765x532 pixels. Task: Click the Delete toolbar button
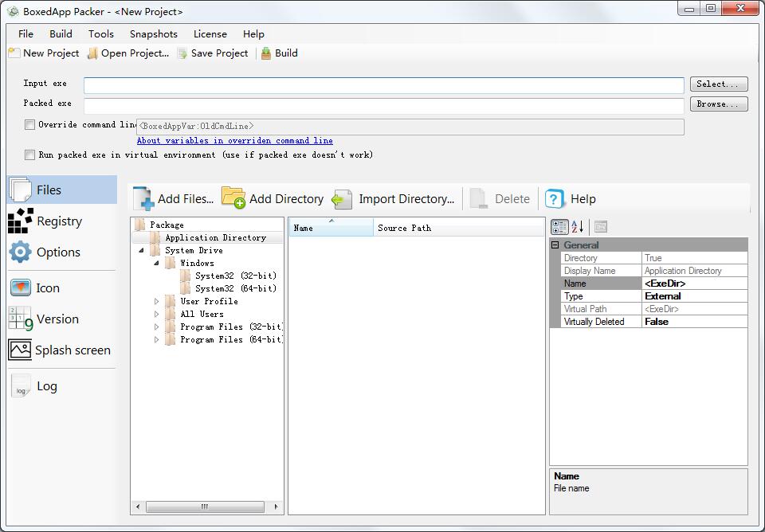[500, 199]
